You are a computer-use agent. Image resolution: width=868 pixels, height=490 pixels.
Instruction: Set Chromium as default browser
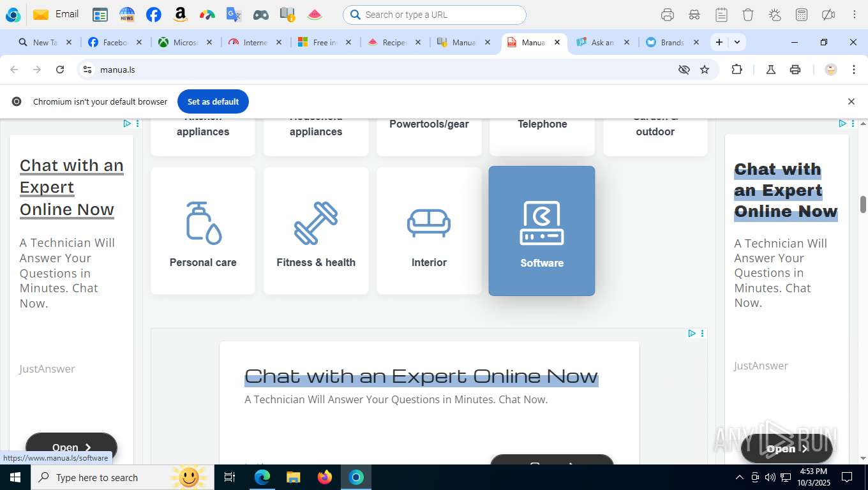click(213, 101)
